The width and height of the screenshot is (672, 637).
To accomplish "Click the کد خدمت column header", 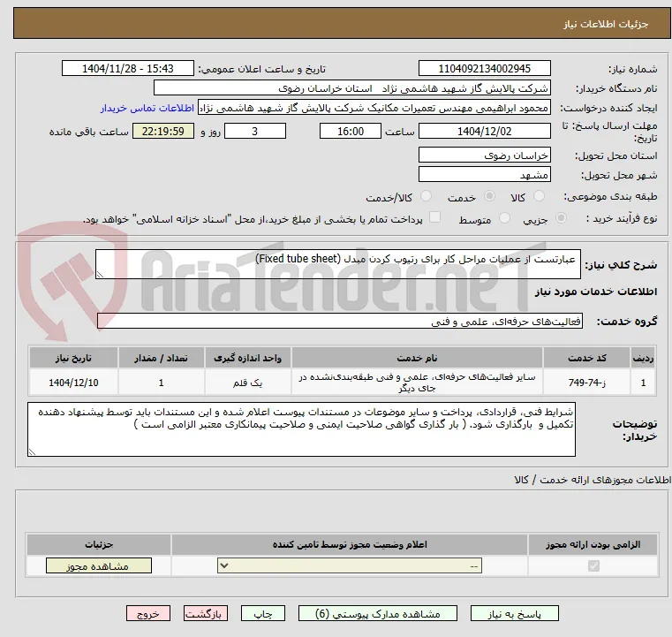I will (586, 358).
